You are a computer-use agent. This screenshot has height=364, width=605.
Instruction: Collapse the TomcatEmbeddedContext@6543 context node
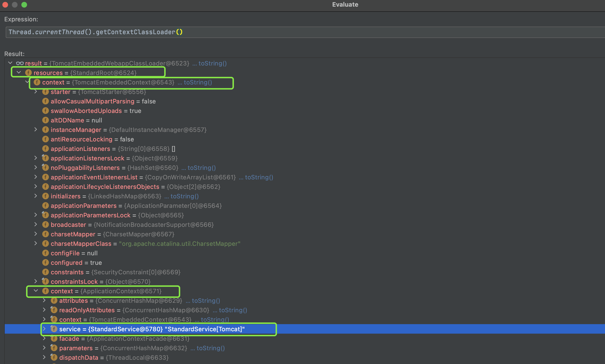tap(27, 82)
